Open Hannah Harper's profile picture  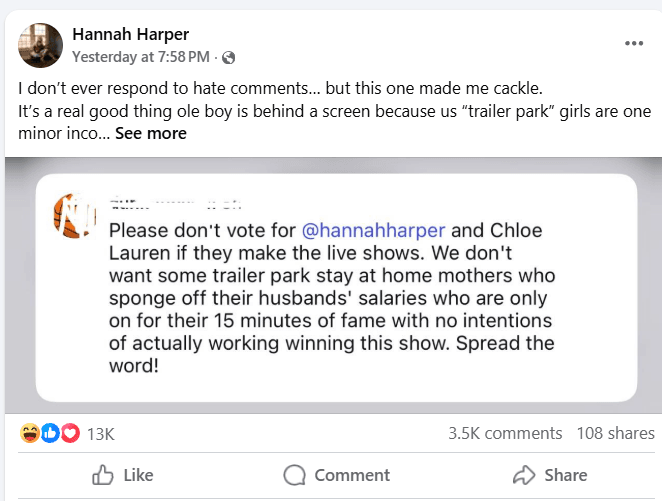[43, 45]
